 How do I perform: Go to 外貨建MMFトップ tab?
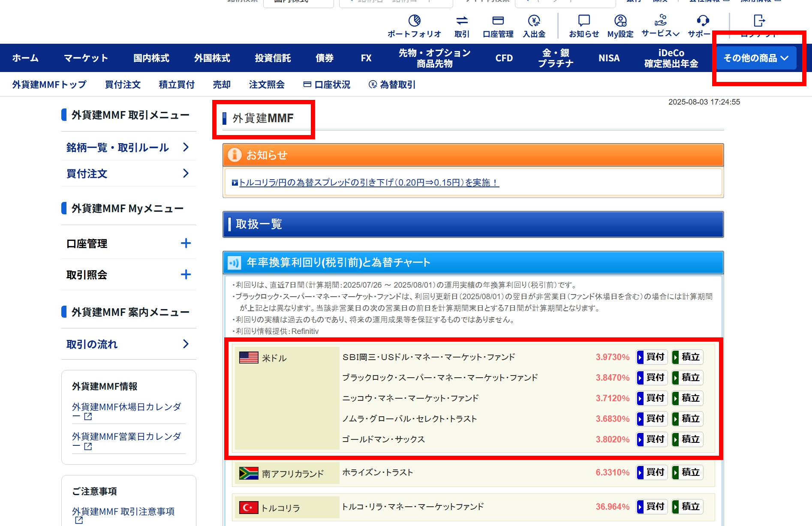(49, 84)
